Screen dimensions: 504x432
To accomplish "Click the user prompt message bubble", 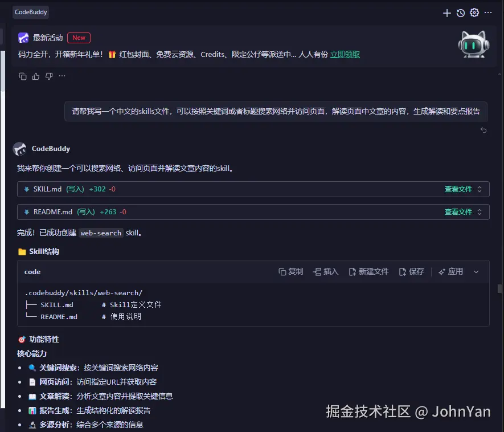I will (x=276, y=111).
